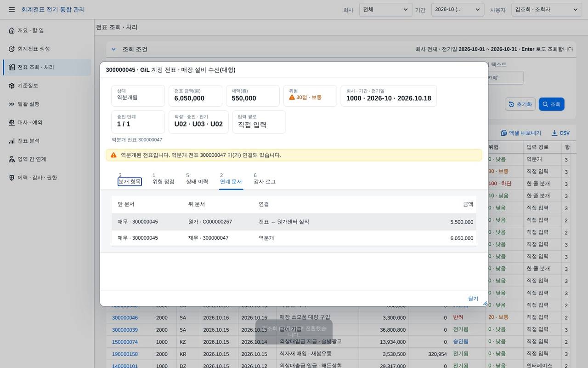588x368 pixels.
Task: Click the 전표 조회 · 처리 sidebar icon
Action: tap(11, 67)
